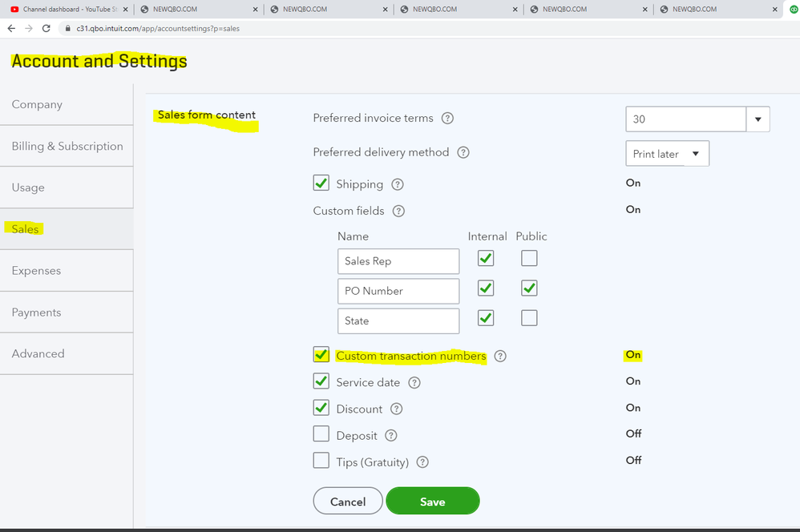Click help icon next to Preferred delivery method
This screenshot has width=800, height=532.
(x=463, y=152)
